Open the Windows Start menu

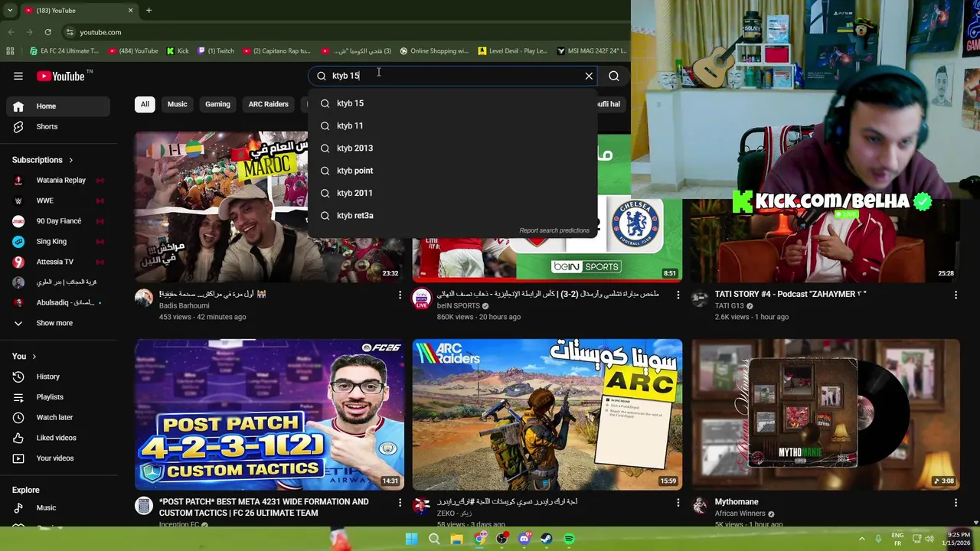411,539
